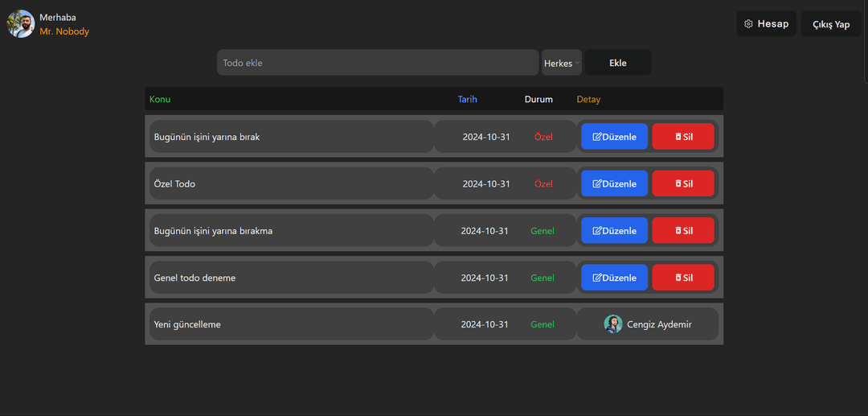Focus the 'Todo ekle' input field
Image resolution: width=868 pixels, height=416 pixels.
click(377, 63)
